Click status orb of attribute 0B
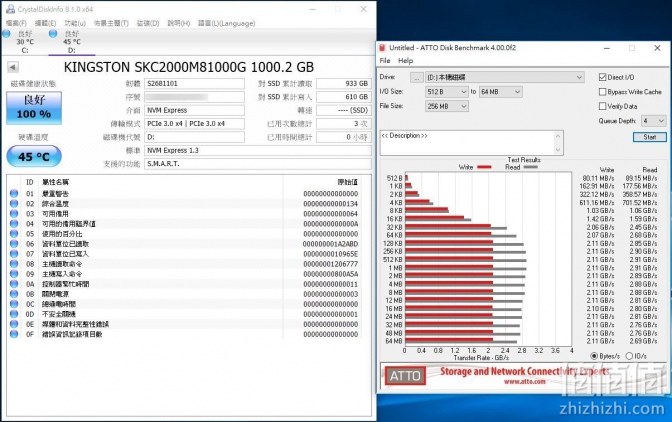This screenshot has width=672, height=422. (14, 294)
